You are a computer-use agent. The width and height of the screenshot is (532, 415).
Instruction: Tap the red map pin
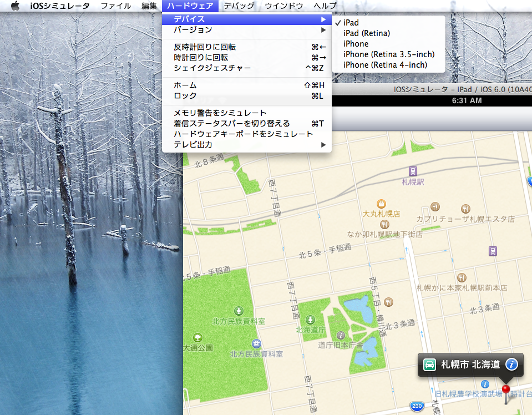[506, 389]
